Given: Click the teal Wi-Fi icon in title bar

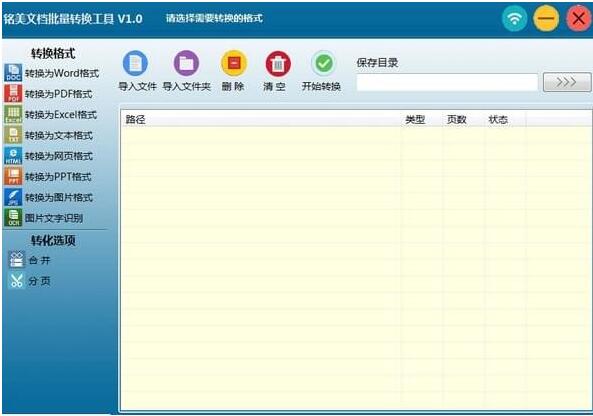Looking at the screenshot, I should pos(514,18).
